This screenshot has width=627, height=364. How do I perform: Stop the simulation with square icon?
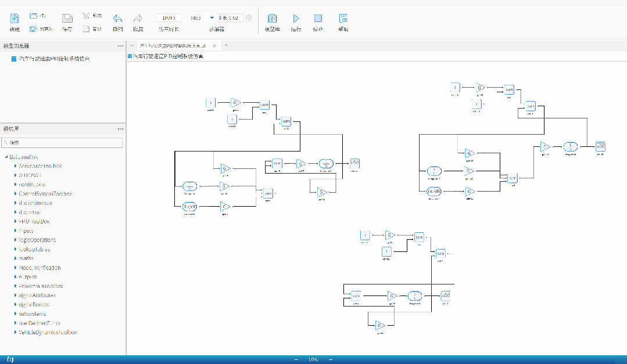318,19
